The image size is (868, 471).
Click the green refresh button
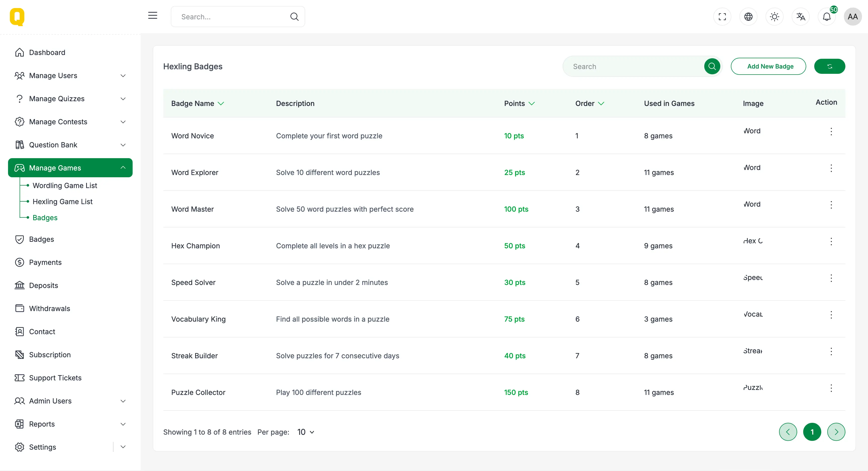click(829, 66)
